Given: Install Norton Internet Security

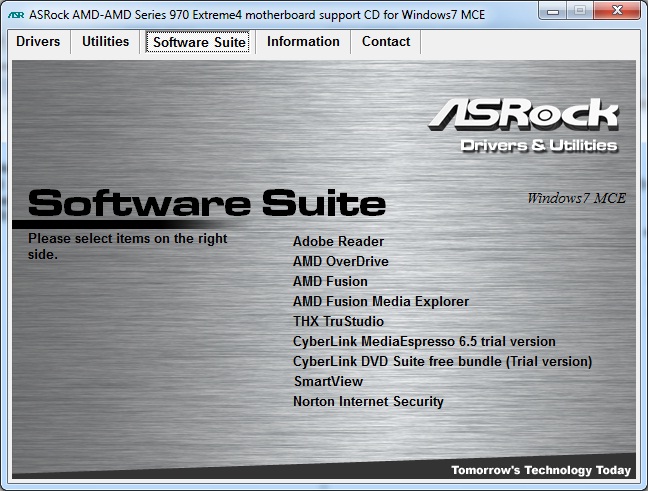Looking at the screenshot, I should [x=368, y=401].
